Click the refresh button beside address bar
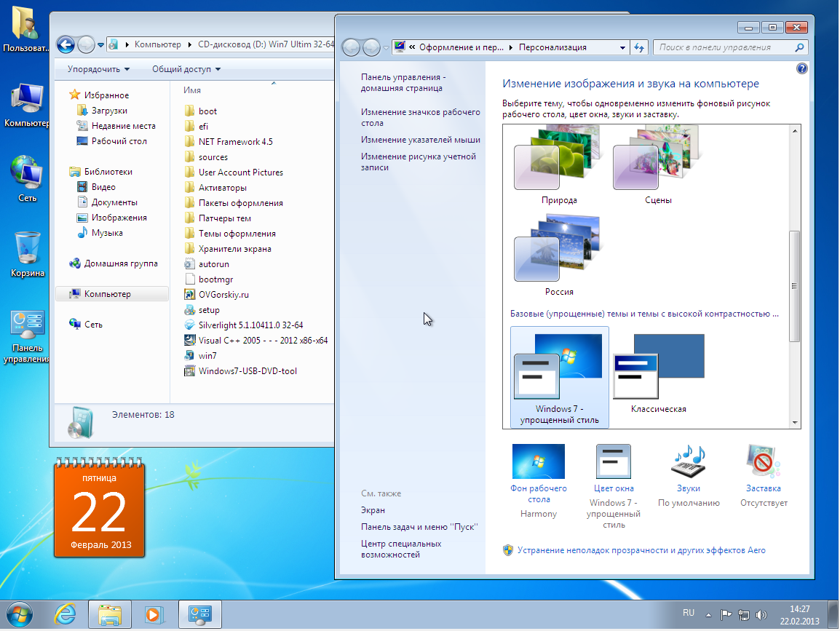This screenshot has height=631, width=840. 639,47
